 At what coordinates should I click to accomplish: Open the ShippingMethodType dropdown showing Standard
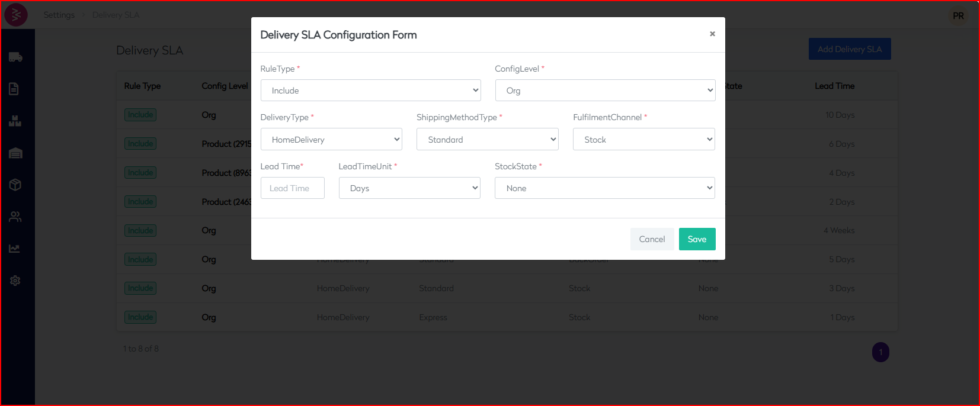pos(488,140)
